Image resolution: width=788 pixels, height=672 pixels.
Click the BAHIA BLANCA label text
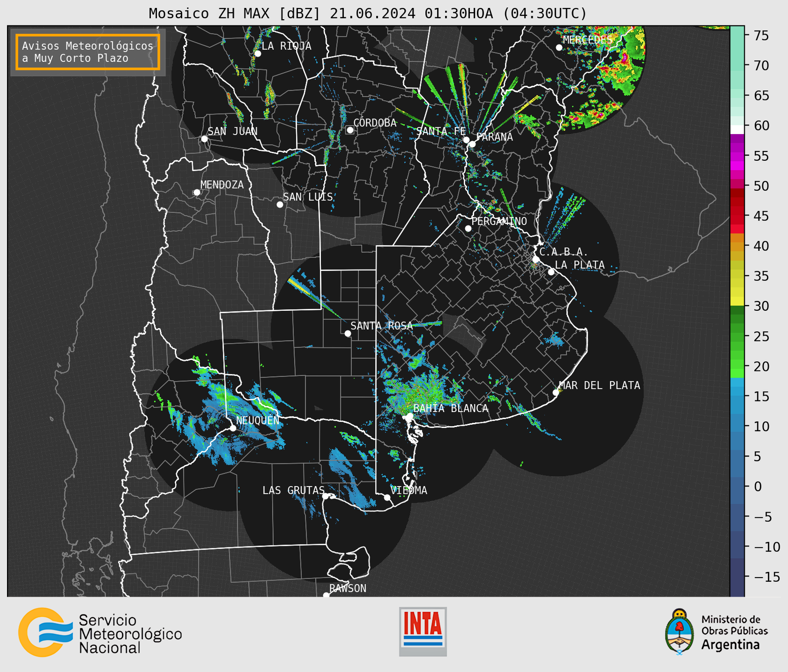[x=451, y=408]
